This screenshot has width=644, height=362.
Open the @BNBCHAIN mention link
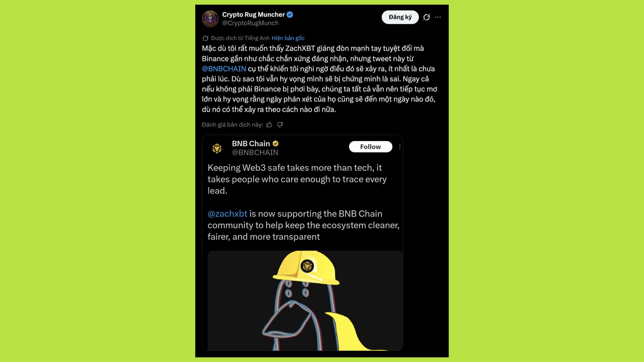(x=224, y=69)
